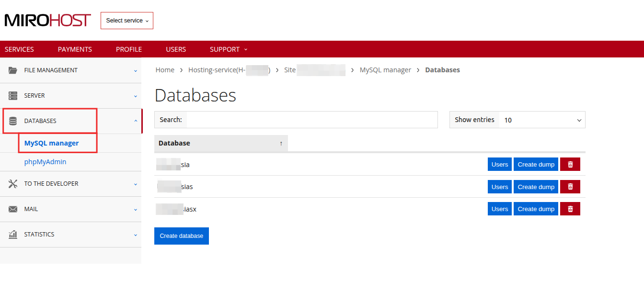The width and height of the screenshot is (644, 292).
Task: Click the Server icon in the sidebar
Action: point(13,95)
